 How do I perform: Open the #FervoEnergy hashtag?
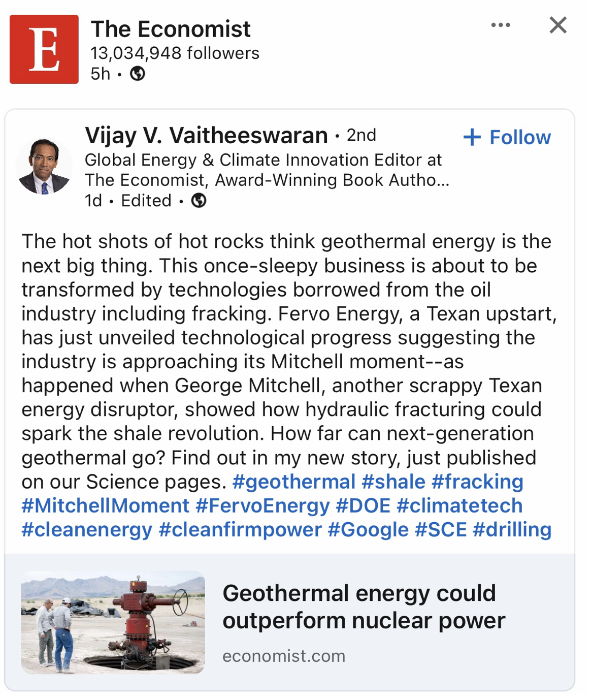click(262, 505)
